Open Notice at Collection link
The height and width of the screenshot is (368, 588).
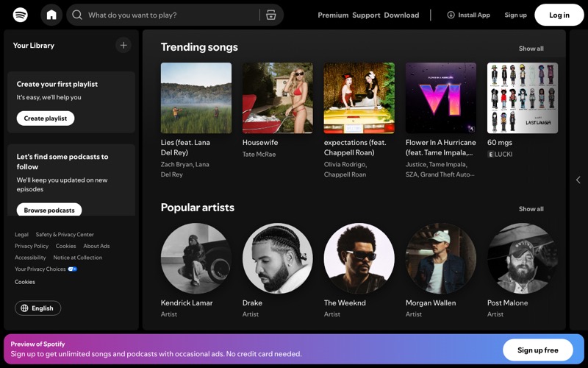click(x=78, y=258)
